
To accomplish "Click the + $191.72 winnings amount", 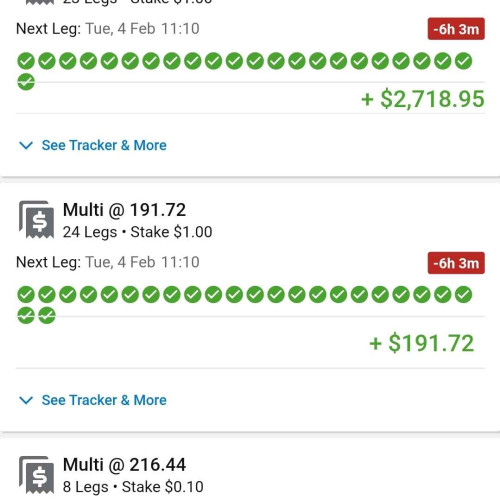I will (x=422, y=343).
